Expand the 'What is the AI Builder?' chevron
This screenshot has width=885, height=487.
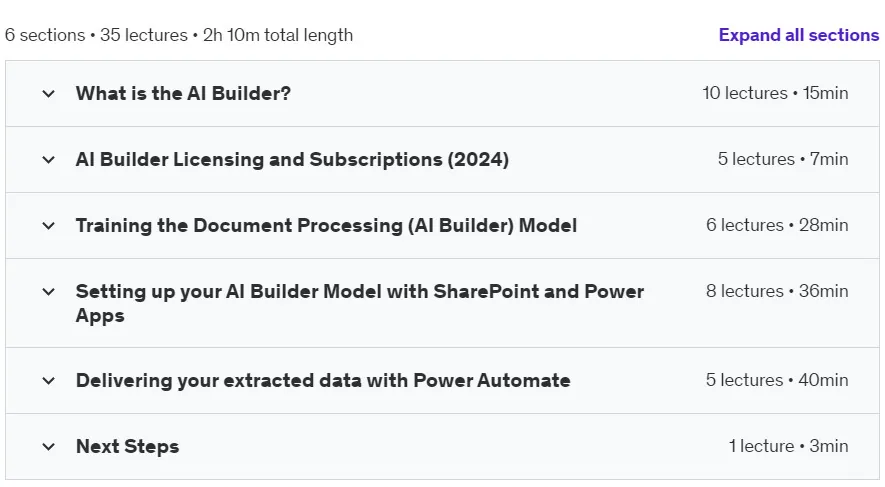pyautogui.click(x=49, y=94)
